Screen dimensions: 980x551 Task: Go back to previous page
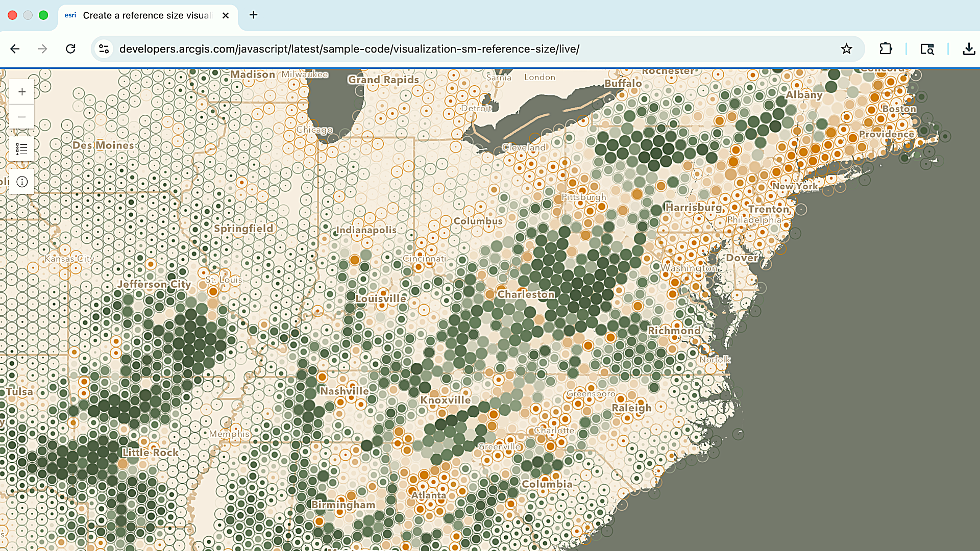15,49
